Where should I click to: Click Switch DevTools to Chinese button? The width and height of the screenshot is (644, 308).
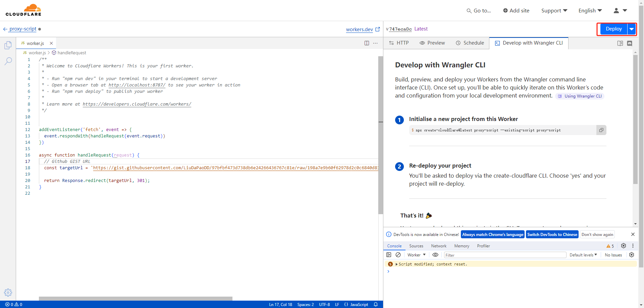point(552,235)
